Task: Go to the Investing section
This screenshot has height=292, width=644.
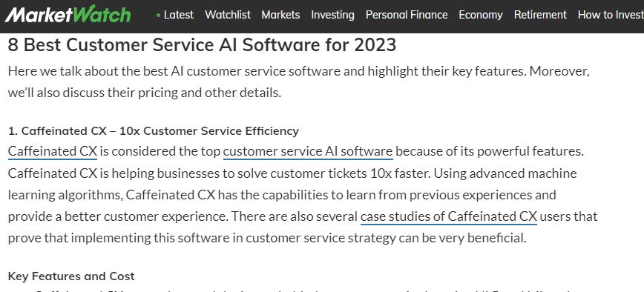Action: (x=332, y=15)
